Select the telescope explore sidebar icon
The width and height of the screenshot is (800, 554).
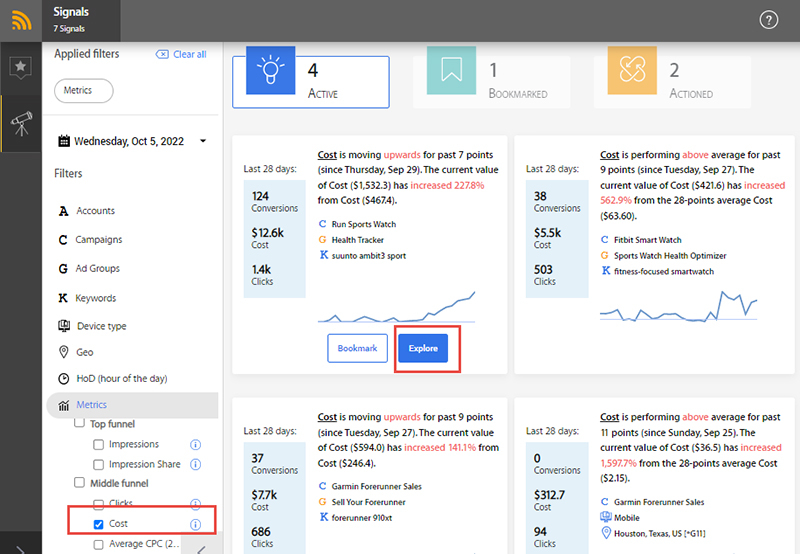[19, 123]
